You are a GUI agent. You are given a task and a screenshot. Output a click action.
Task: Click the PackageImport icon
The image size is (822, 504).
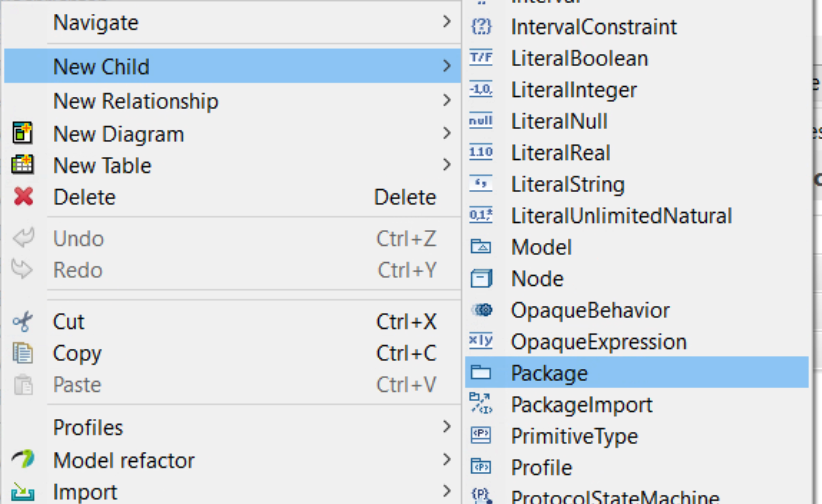click(481, 403)
